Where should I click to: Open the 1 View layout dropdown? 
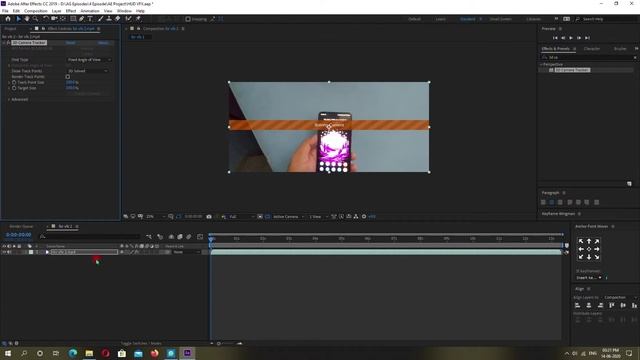tap(318, 217)
